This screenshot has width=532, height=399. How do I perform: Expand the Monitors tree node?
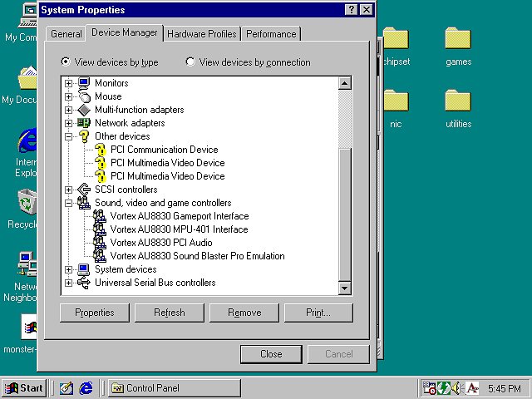tap(68, 83)
